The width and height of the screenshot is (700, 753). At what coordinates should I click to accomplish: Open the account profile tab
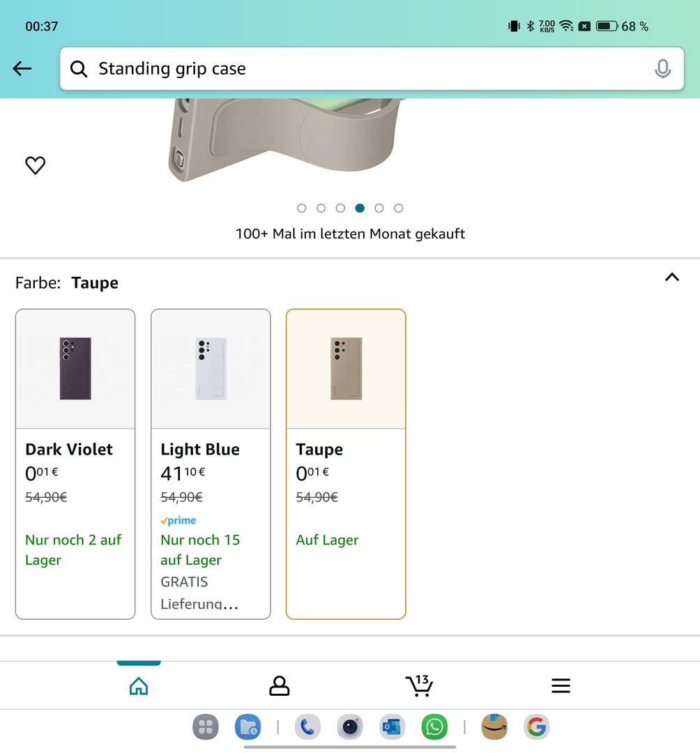coord(279,686)
